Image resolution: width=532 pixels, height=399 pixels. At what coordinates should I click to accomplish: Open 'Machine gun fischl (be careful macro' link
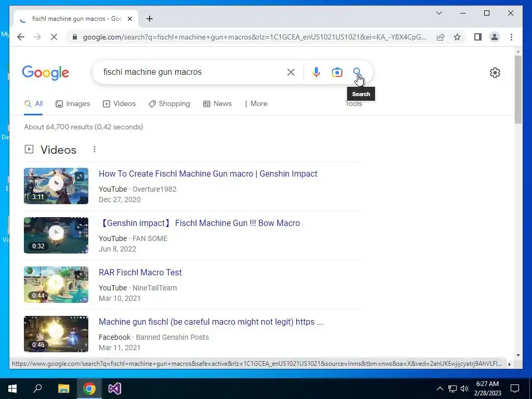click(x=211, y=322)
